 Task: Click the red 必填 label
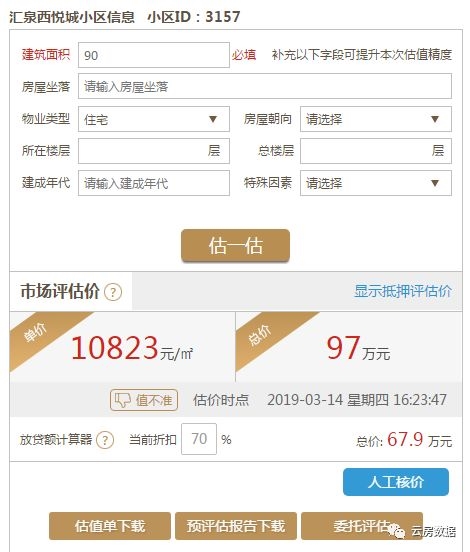(244, 55)
